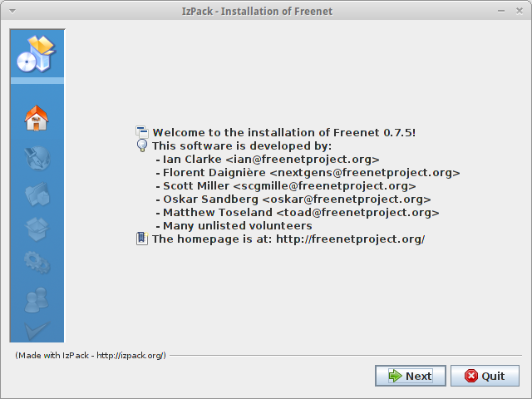This screenshot has width=532, height=399.
Task: Click the checkmark finish step icon
Action: (x=37, y=330)
